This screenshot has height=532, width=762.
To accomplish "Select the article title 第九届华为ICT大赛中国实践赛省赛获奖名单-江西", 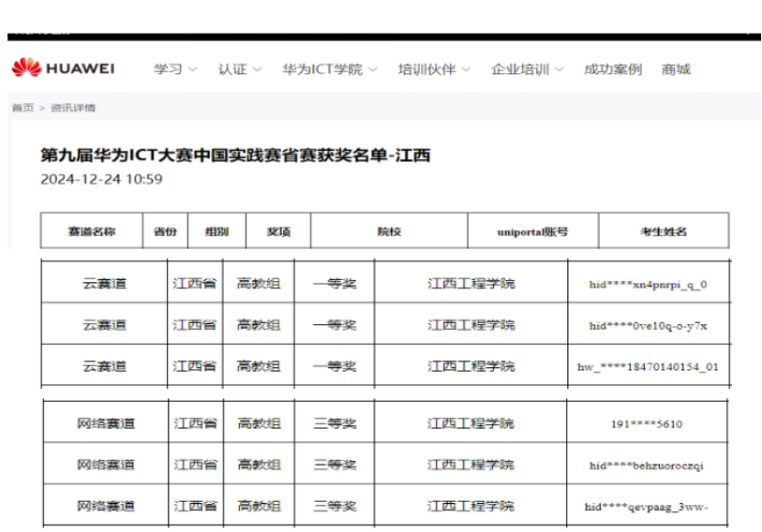I will coord(235,155).
